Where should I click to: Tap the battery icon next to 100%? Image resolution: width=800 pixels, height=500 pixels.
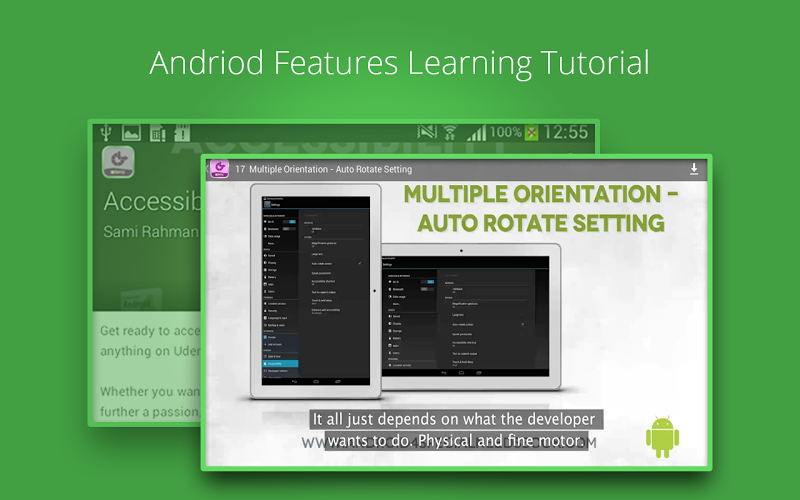[531, 134]
